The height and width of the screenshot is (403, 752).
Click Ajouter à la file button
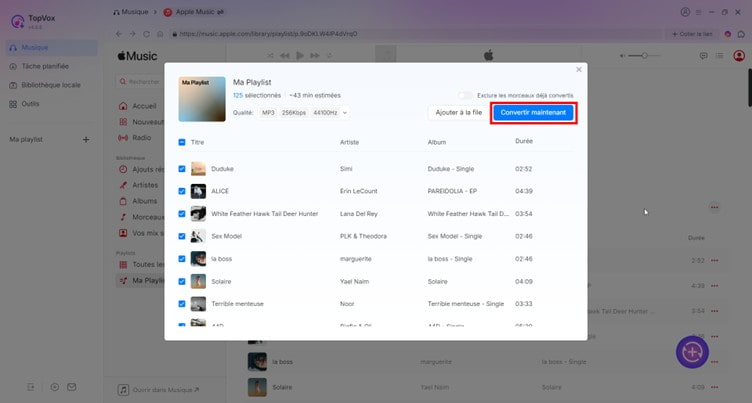pos(458,112)
